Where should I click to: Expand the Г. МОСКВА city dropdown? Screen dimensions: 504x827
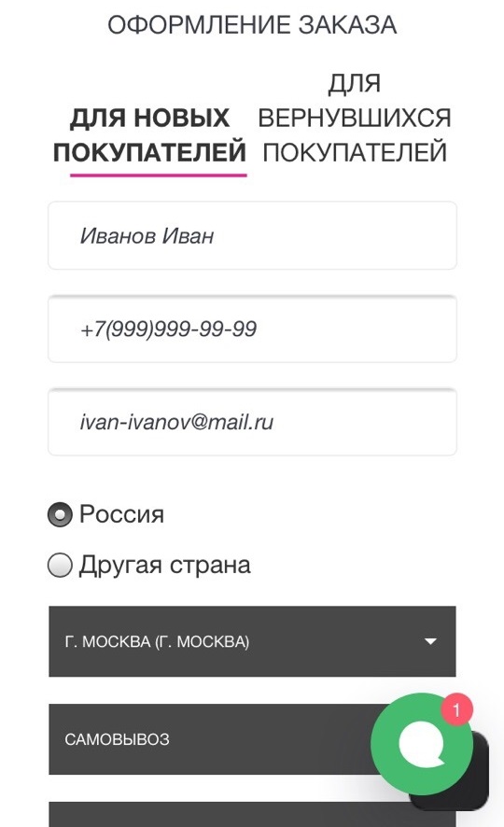(x=252, y=641)
